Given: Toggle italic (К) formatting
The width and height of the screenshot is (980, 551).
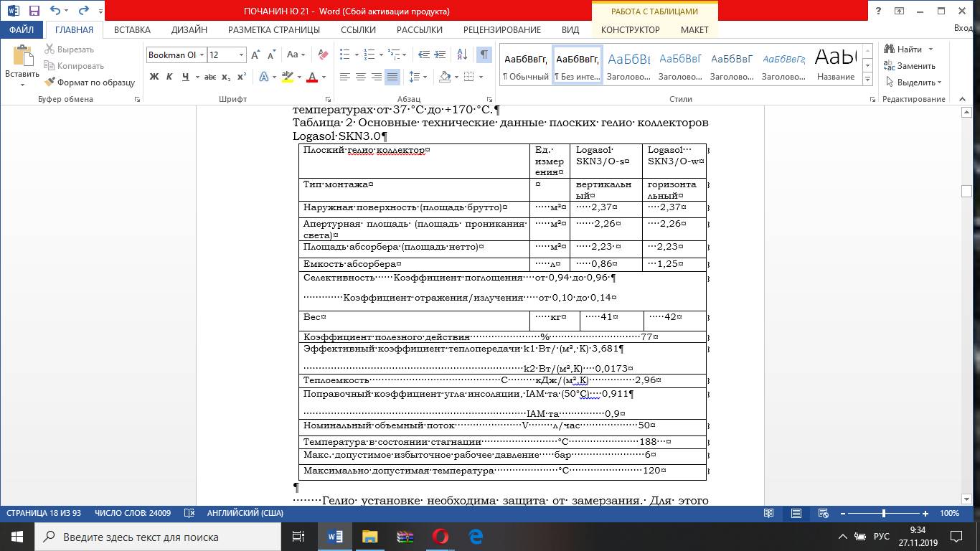Looking at the screenshot, I should coord(170,77).
